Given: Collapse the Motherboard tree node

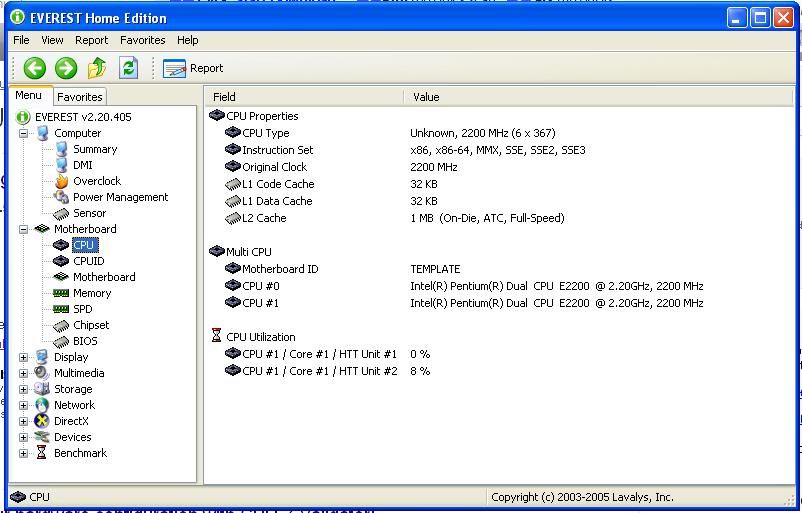Looking at the screenshot, I should [x=24, y=229].
